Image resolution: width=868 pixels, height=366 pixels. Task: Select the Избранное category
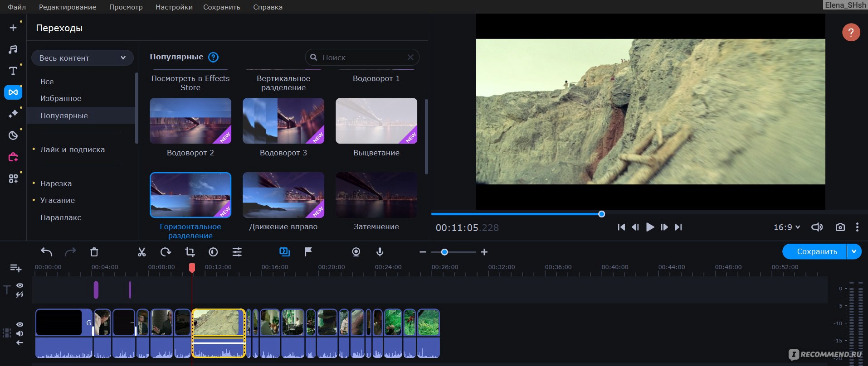click(61, 98)
